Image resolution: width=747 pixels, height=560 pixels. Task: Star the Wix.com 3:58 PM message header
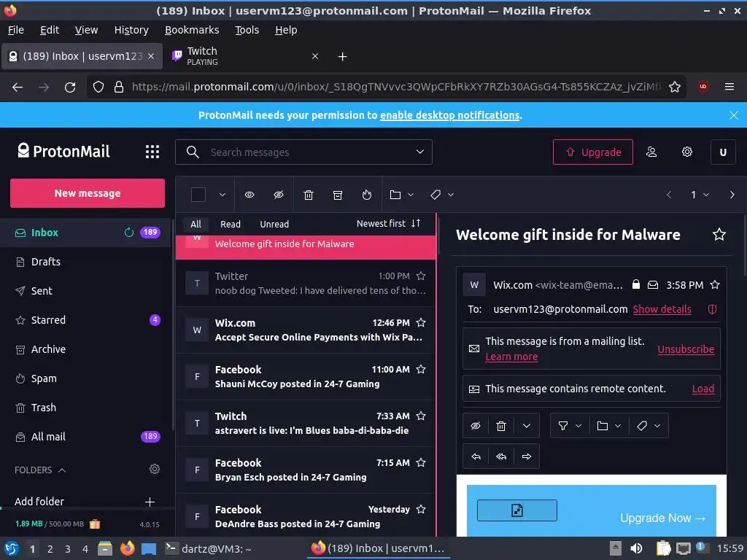[715, 285]
